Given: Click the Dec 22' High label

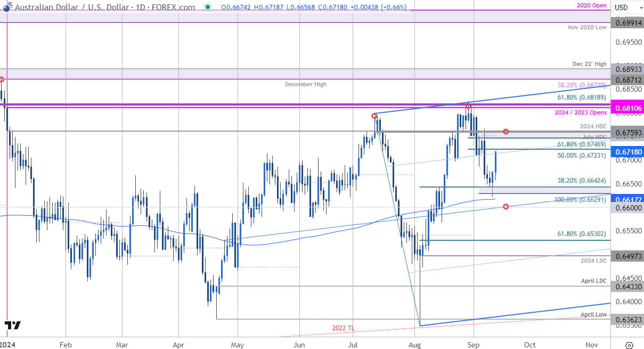Looking at the screenshot, I should point(590,64).
